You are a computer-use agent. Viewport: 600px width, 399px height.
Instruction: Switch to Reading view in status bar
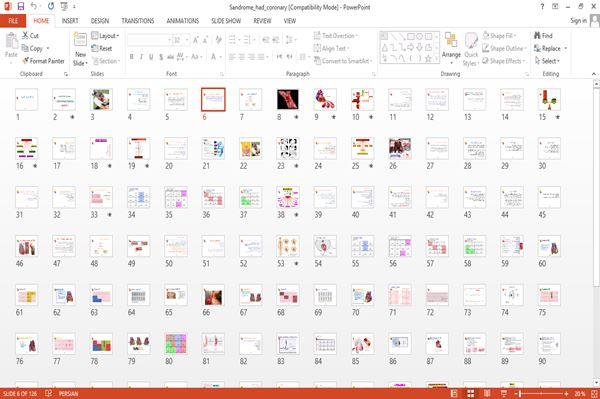click(487, 393)
